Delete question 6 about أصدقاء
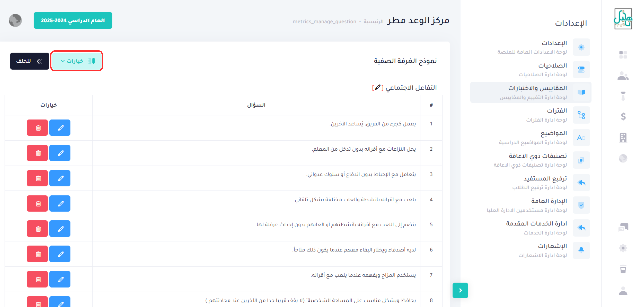Image resolution: width=644 pixels, height=307 pixels. 37,254
